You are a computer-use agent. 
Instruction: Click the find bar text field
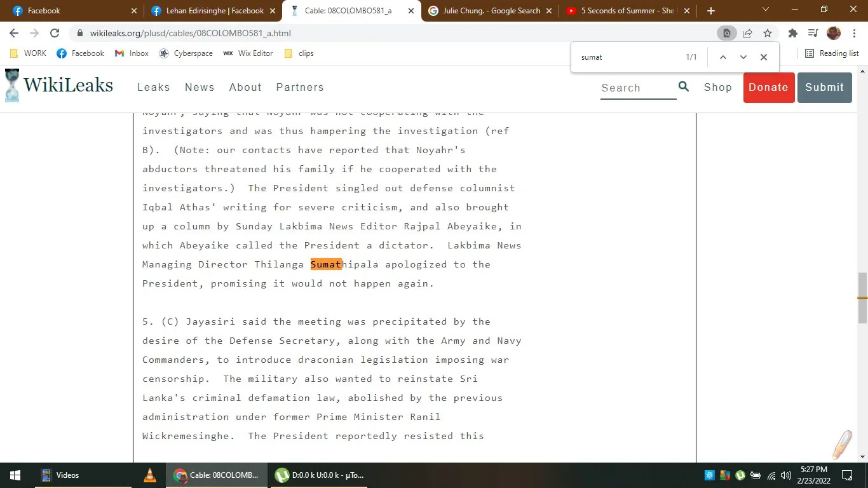point(627,57)
